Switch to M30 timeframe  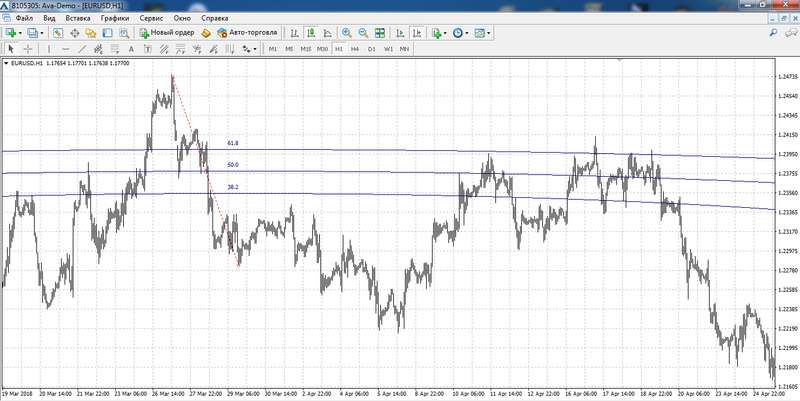click(322, 49)
